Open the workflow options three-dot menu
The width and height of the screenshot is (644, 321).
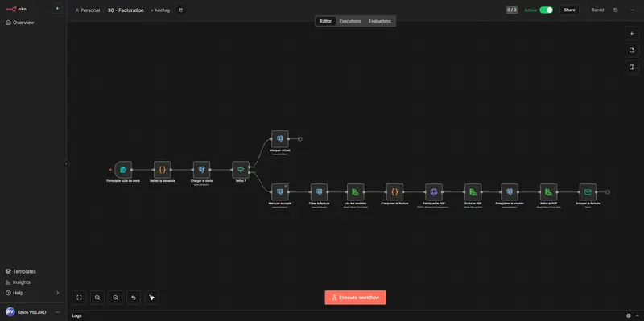coord(632,10)
